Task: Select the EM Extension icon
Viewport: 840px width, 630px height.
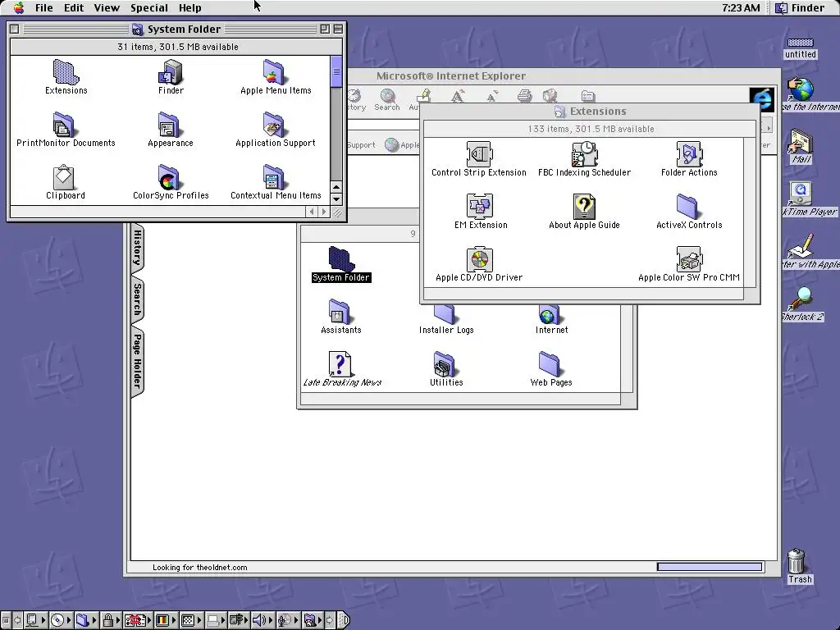Action: (479, 207)
